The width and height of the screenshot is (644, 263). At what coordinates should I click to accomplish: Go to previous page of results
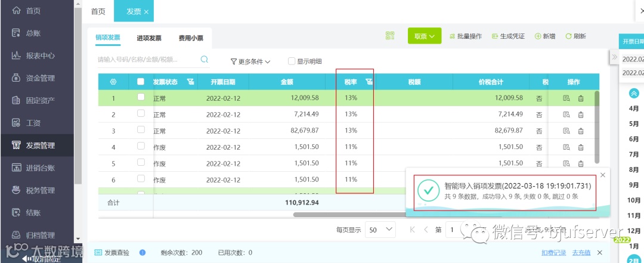(426, 230)
